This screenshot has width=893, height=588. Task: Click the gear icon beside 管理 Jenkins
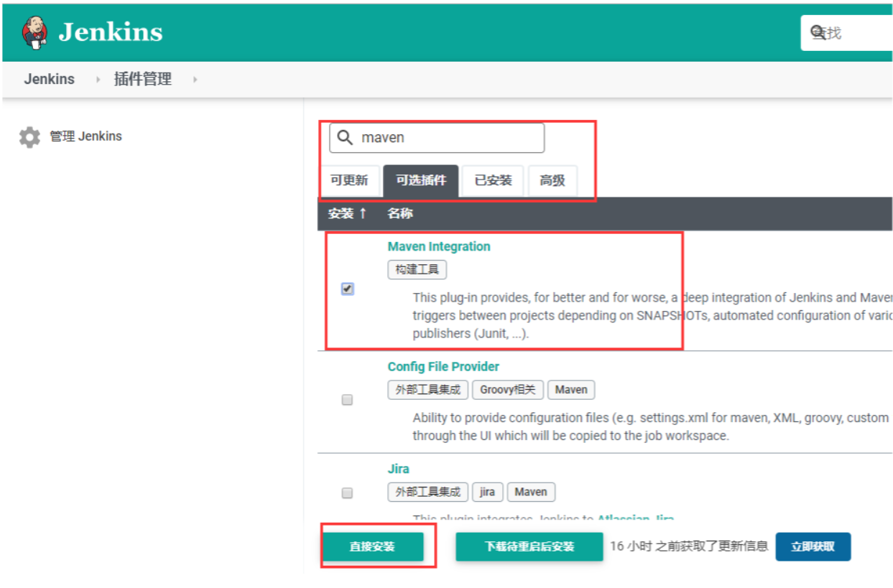(x=29, y=137)
